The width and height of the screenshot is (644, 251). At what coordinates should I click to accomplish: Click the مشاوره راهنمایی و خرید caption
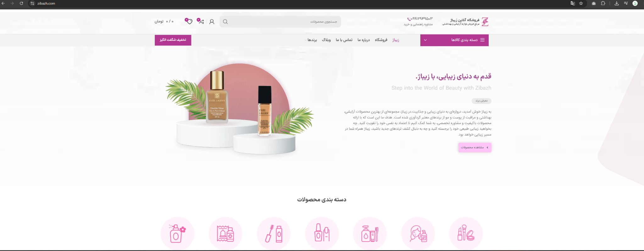point(418,25)
